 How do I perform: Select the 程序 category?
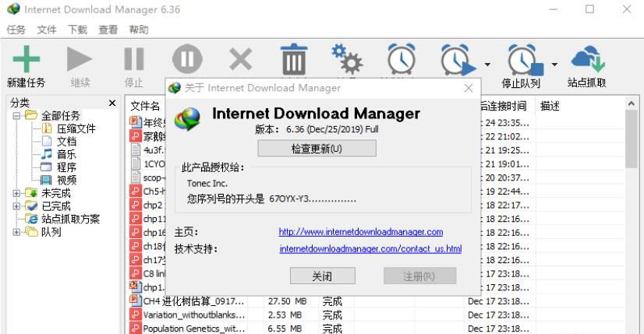pyautogui.click(x=66, y=167)
